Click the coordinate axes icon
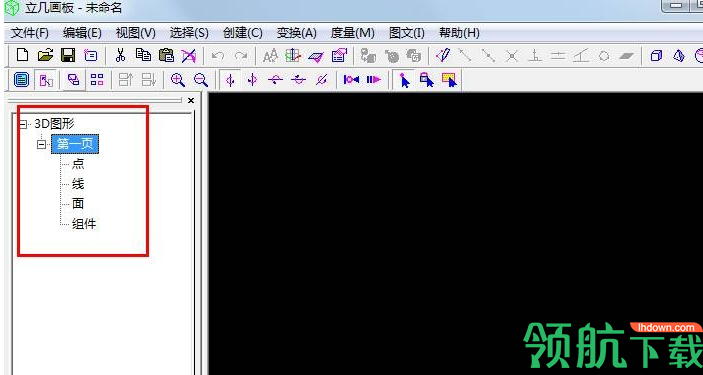Image resolution: width=703 pixels, height=375 pixels. pyautogui.click(x=293, y=56)
